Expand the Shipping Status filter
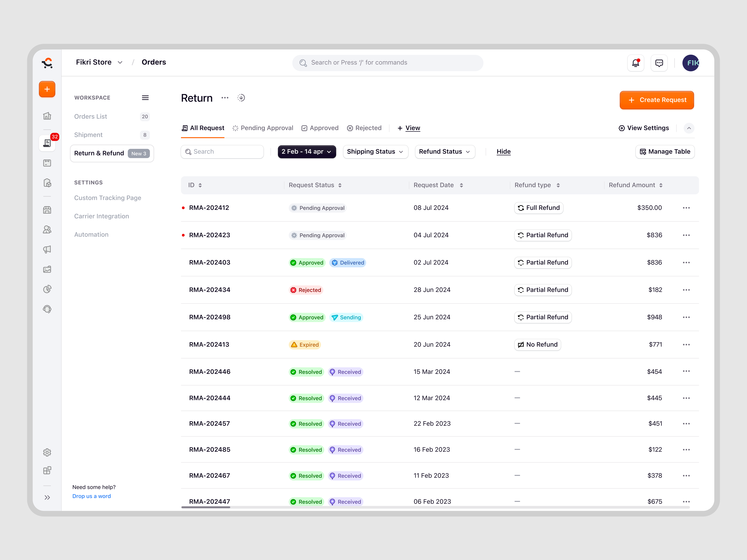 tap(376, 152)
